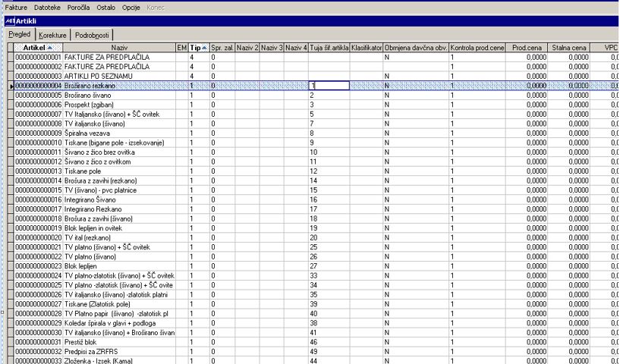Image resolution: width=623 pixels, height=364 pixels.
Task: Click the Stalna cena column header
Action: tap(568, 48)
